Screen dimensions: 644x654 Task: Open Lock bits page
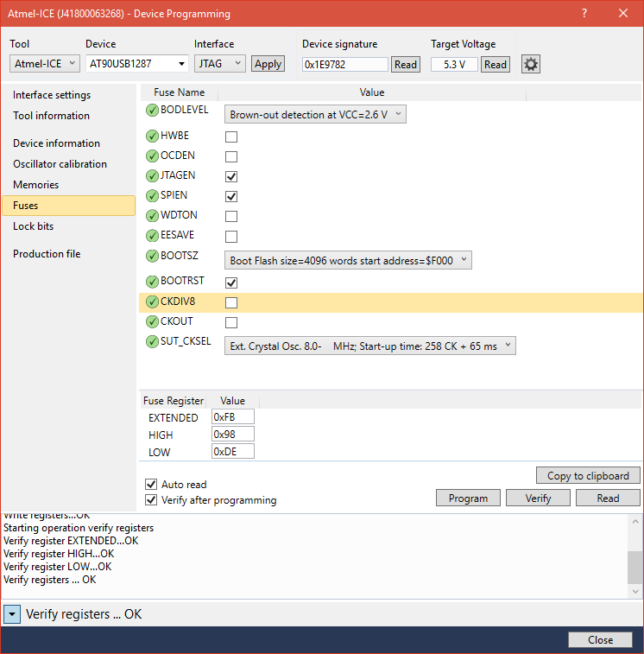pos(34,226)
